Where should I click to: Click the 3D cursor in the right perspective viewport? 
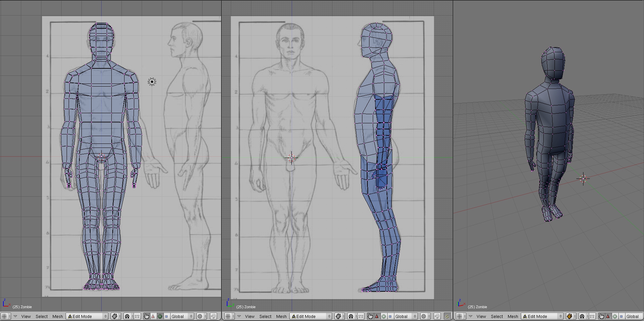tap(583, 179)
